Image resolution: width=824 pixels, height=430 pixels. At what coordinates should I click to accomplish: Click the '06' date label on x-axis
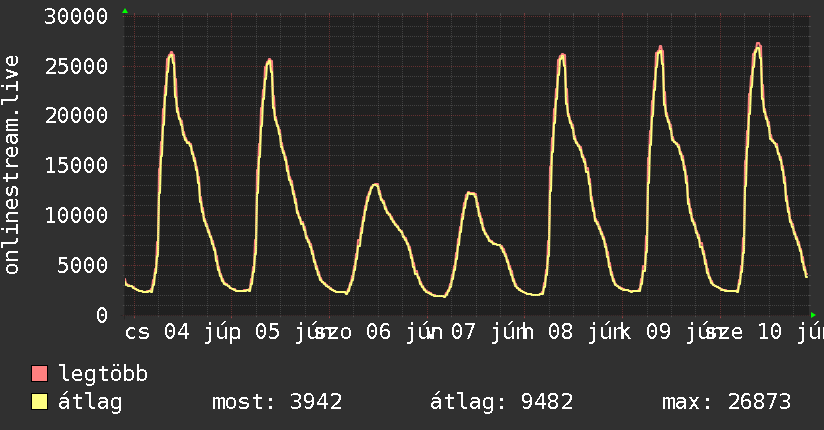(x=378, y=332)
